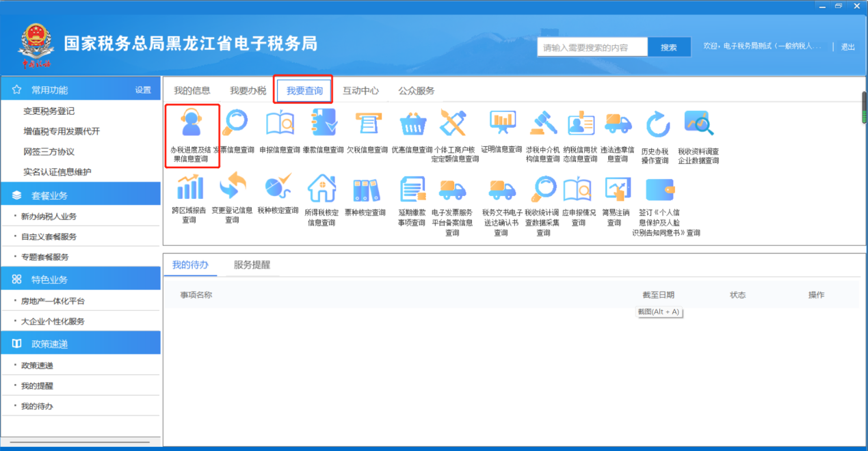The width and height of the screenshot is (868, 451).
Task: Open 缴款信息查询 notebook icon
Action: click(x=324, y=123)
